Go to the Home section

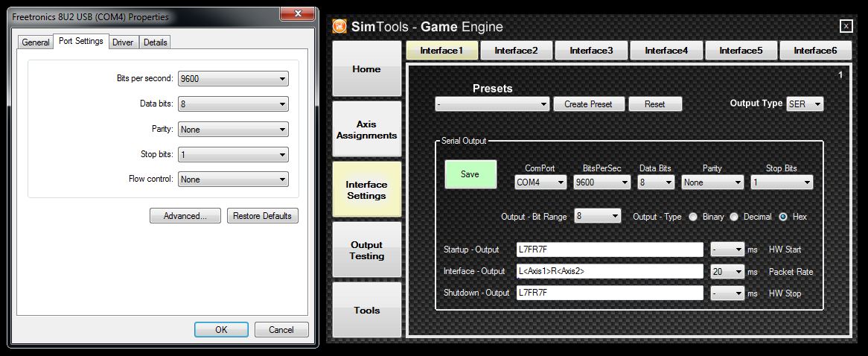pyautogui.click(x=366, y=69)
